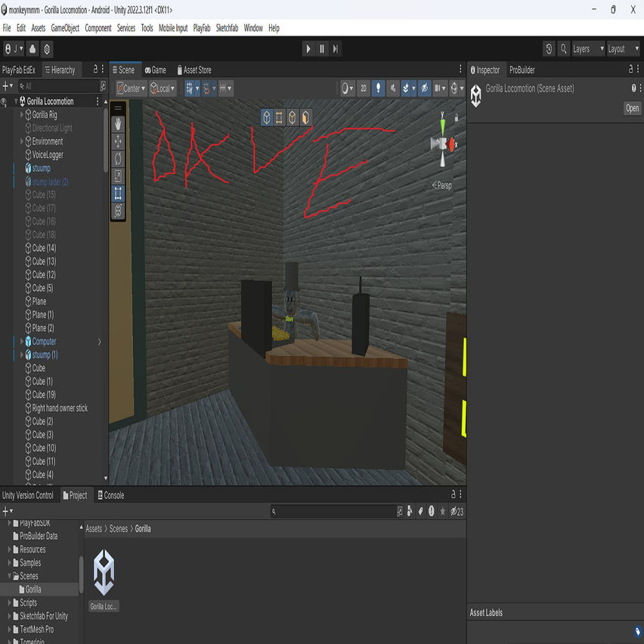Toggle Inspector panel lock

point(631,69)
